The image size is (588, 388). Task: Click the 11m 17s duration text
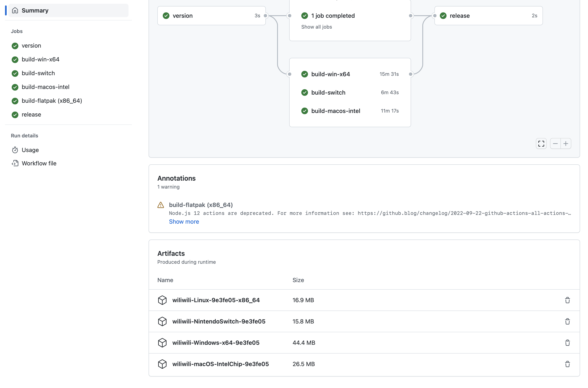390,111
